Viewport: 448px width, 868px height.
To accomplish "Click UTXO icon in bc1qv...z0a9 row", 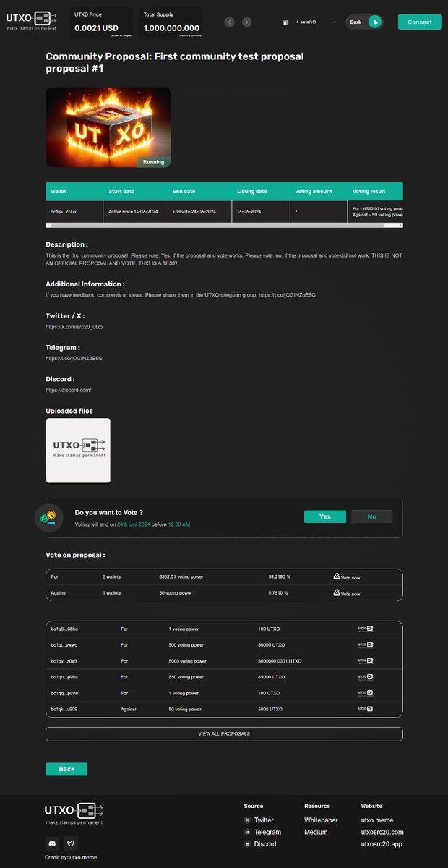I will [x=366, y=661].
